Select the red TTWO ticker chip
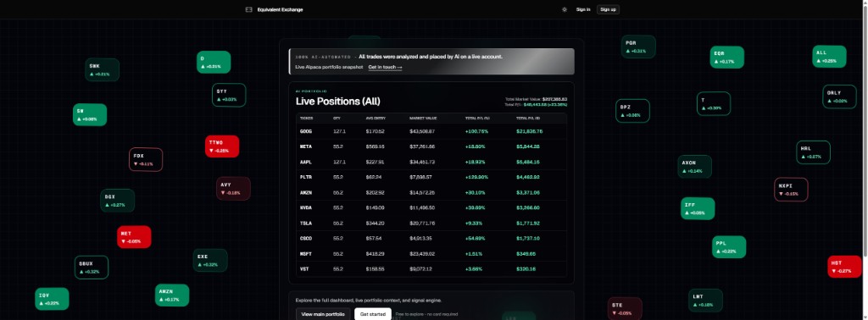868x320 pixels. [222, 146]
